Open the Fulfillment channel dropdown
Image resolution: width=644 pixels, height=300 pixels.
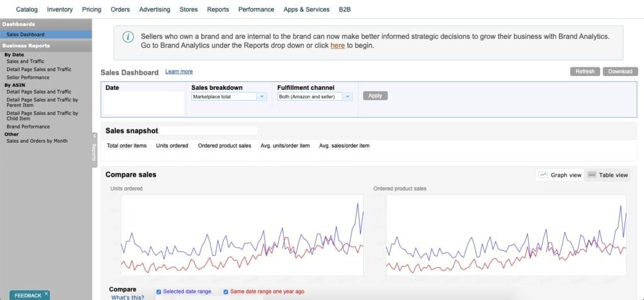tap(315, 97)
